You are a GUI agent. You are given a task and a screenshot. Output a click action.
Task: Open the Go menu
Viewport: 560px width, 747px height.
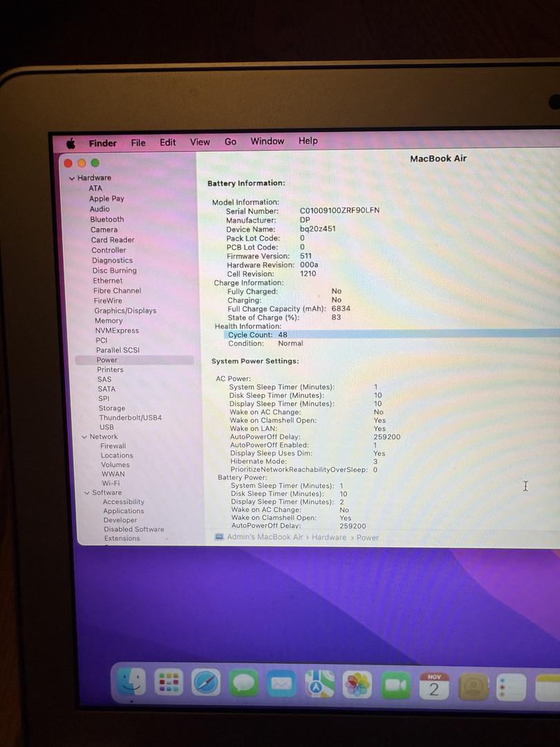click(230, 142)
